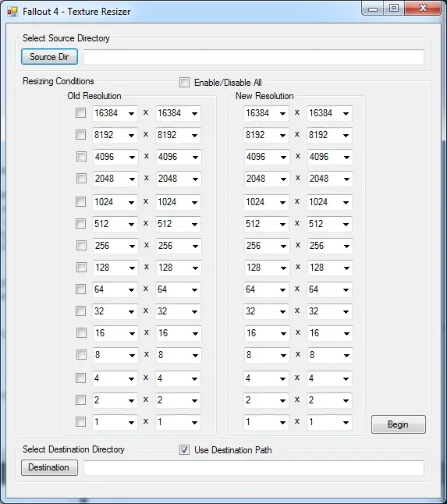Check the 32 x 32 row checkbox

point(80,311)
